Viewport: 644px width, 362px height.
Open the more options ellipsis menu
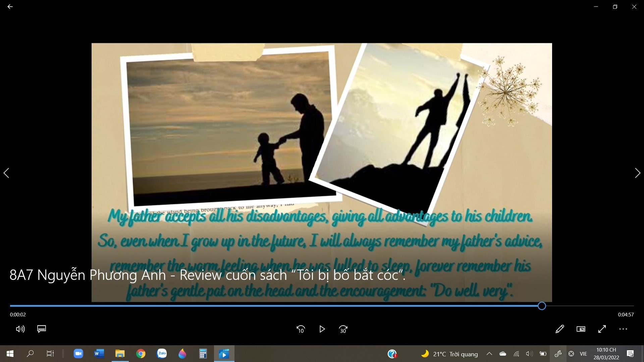click(x=623, y=329)
